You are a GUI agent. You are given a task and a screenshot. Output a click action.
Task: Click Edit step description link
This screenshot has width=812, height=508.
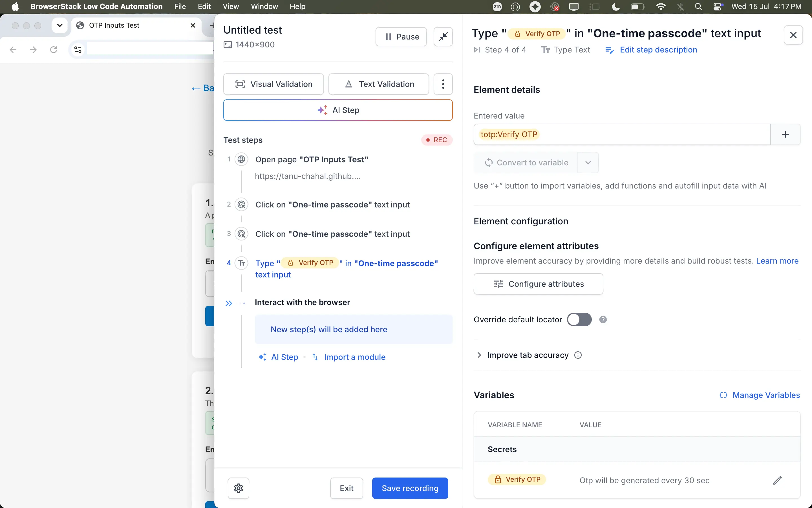[651, 50]
